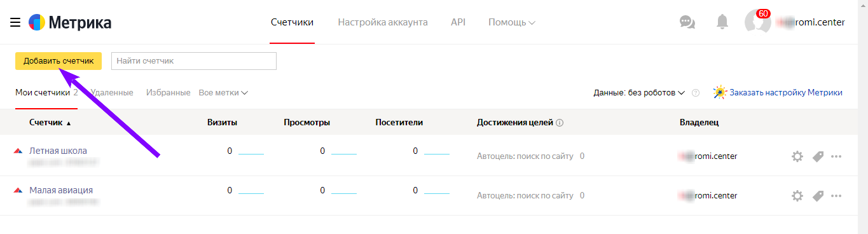Click the Просмотры column header

[307, 123]
